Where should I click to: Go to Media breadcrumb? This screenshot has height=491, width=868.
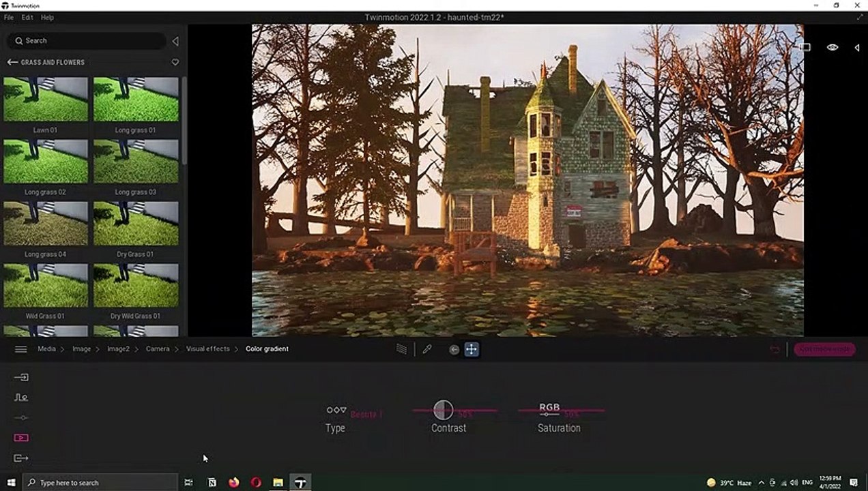click(47, 349)
